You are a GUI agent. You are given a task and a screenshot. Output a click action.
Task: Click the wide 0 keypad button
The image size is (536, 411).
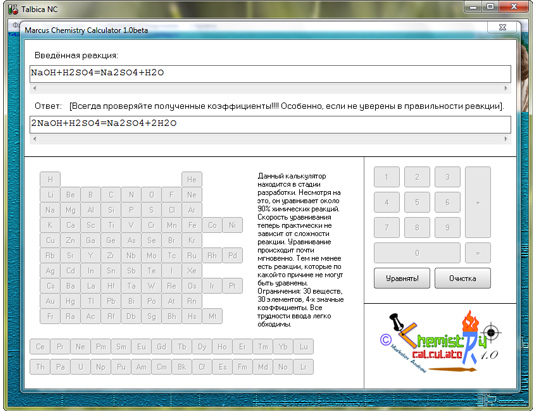417,253
